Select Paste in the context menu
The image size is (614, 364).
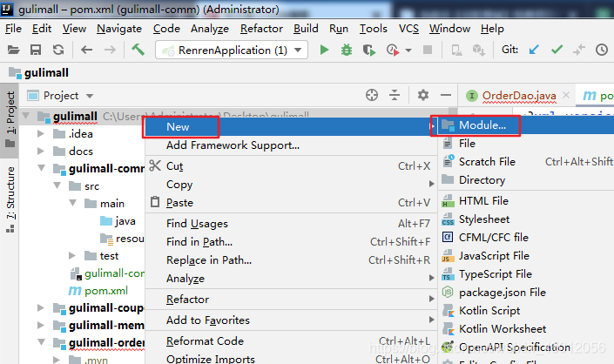click(x=290, y=203)
